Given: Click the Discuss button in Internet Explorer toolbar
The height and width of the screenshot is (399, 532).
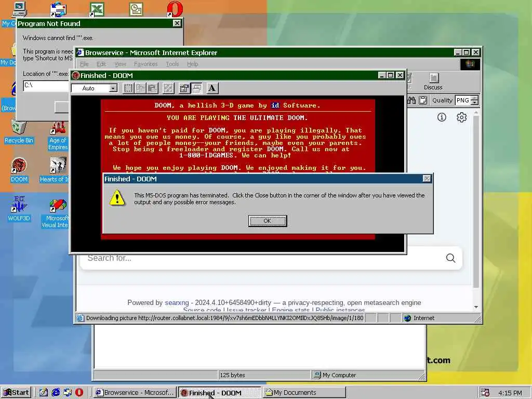Looking at the screenshot, I should [x=433, y=82].
